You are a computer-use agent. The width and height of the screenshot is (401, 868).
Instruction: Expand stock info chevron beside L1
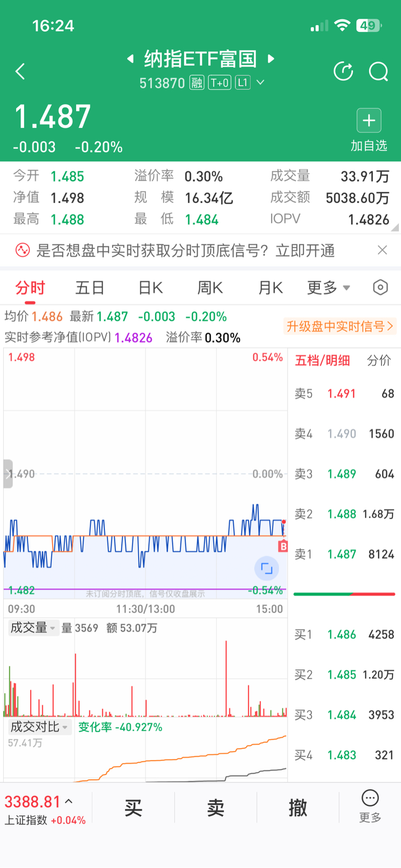tap(261, 82)
